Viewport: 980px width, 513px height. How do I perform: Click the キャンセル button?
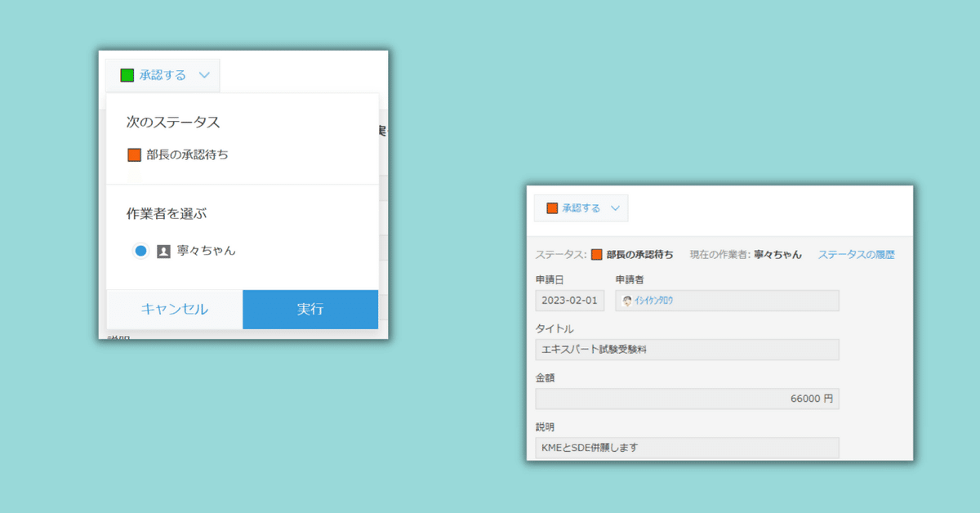click(x=175, y=310)
